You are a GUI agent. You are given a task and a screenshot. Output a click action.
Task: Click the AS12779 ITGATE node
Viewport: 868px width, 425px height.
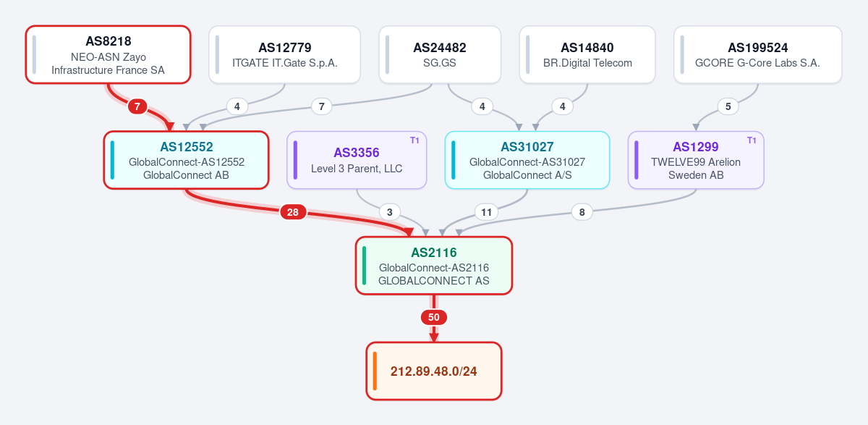click(x=285, y=55)
